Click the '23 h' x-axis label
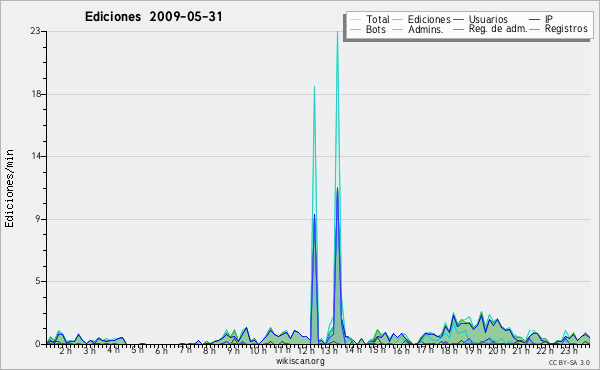600x370 pixels. pos(569,350)
